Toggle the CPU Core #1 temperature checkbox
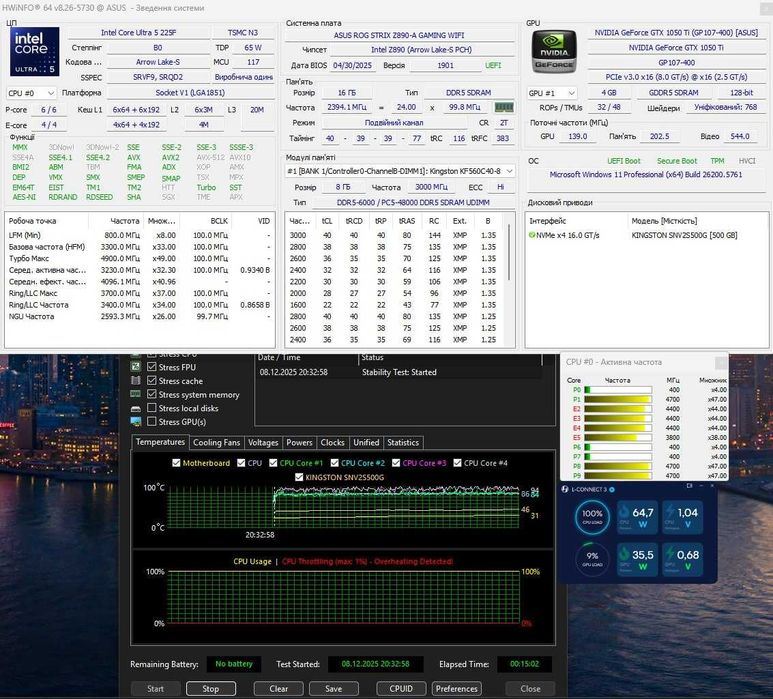773x699 pixels. click(273, 463)
